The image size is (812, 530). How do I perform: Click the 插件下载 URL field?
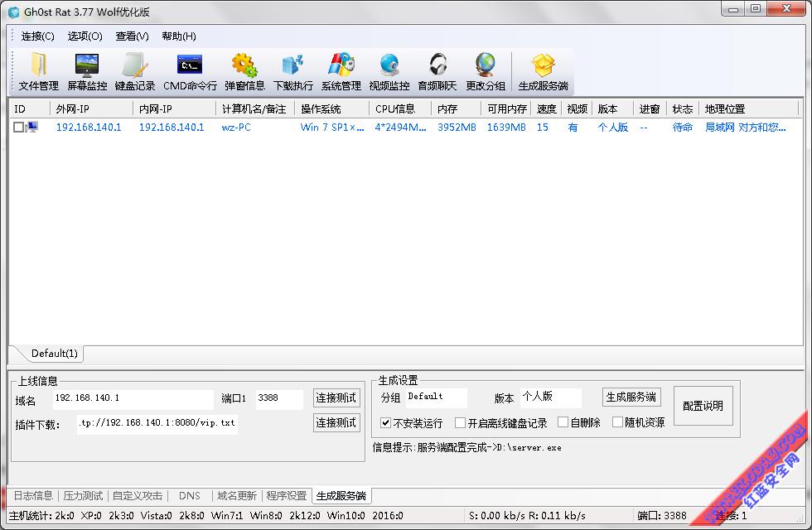click(x=157, y=424)
